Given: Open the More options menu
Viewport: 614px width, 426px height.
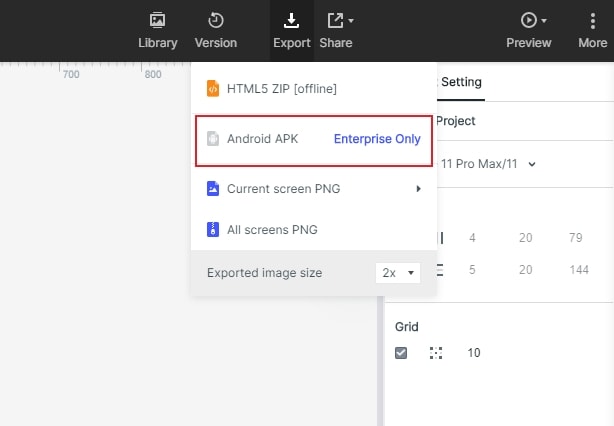Looking at the screenshot, I should tap(592, 31).
